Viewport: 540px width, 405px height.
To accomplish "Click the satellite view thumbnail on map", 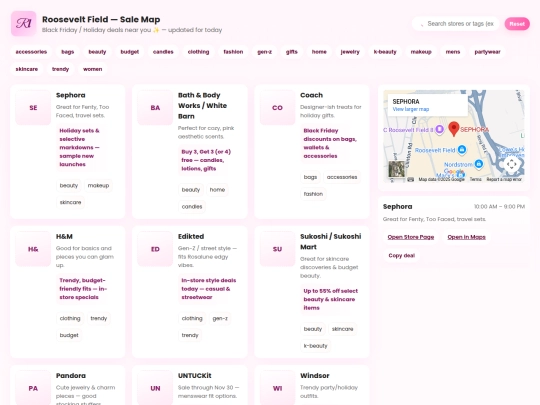I will tap(396, 169).
